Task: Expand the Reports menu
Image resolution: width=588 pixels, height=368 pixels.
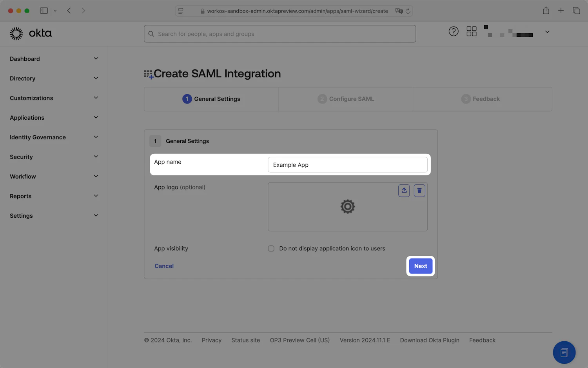Action: pos(54,196)
